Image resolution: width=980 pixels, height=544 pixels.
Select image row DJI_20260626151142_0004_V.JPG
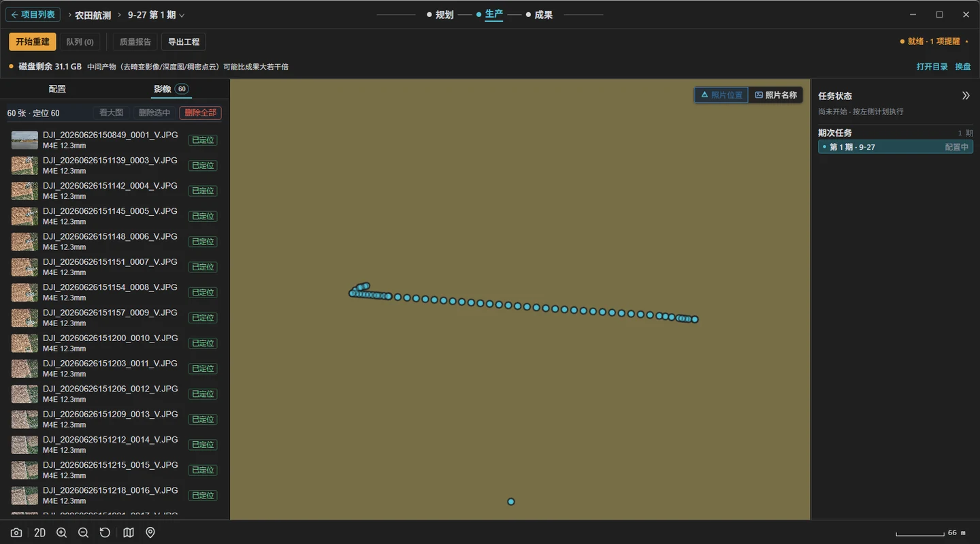(x=114, y=191)
